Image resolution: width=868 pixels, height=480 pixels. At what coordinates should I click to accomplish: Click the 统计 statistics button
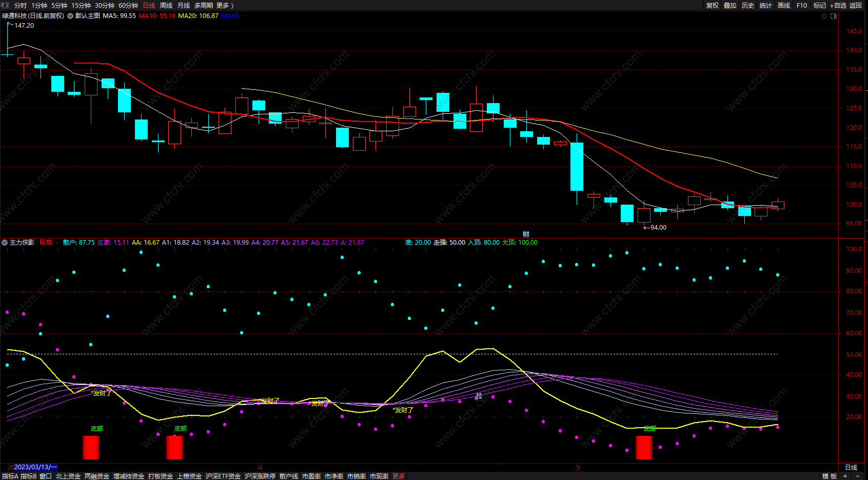pyautogui.click(x=766, y=5)
